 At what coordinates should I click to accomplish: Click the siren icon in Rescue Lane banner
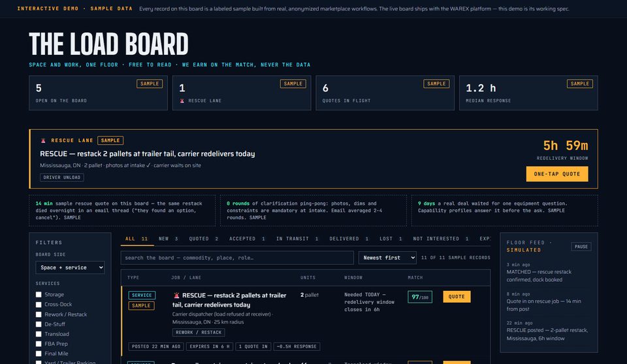(43, 141)
